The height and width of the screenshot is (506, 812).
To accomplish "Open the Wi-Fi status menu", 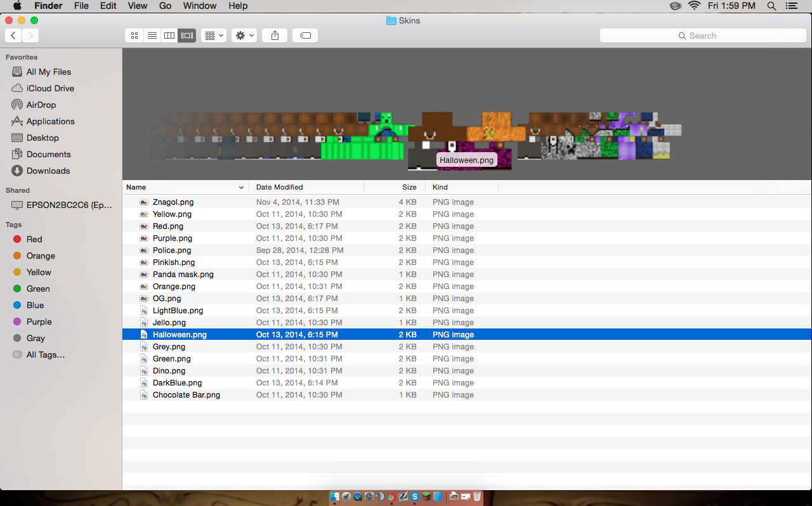I will tap(694, 6).
